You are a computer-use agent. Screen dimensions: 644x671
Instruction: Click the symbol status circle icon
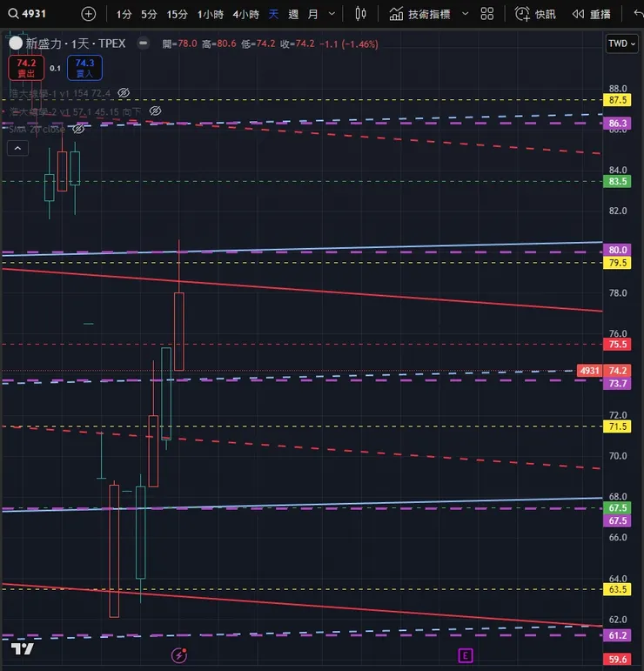[16, 44]
